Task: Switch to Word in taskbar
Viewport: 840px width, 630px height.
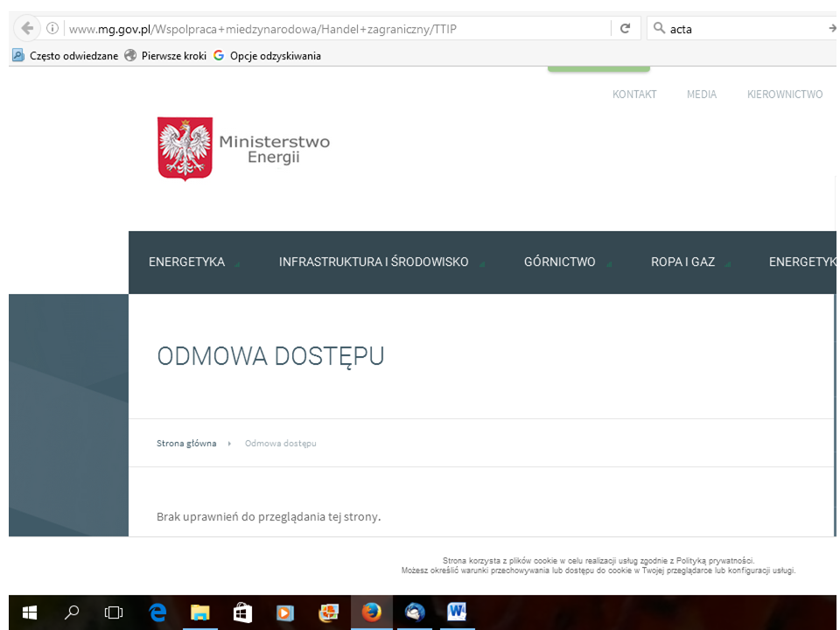Action: [x=457, y=612]
